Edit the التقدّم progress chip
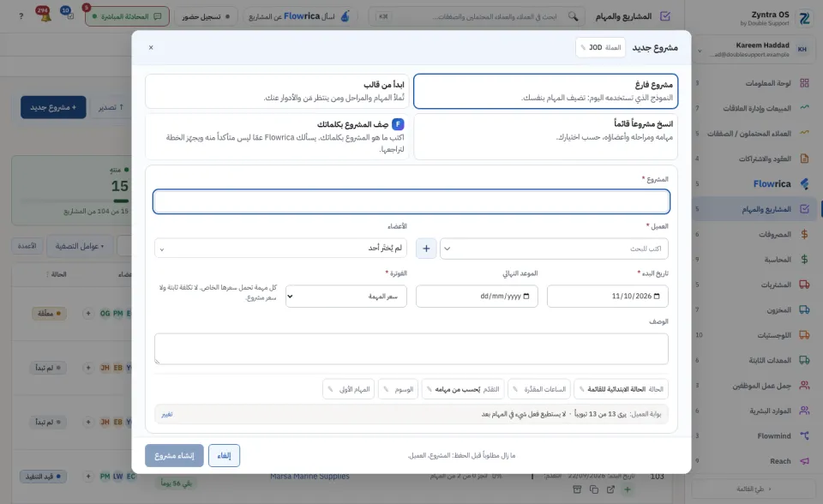Screen dimensions: 823x504 point(463,389)
